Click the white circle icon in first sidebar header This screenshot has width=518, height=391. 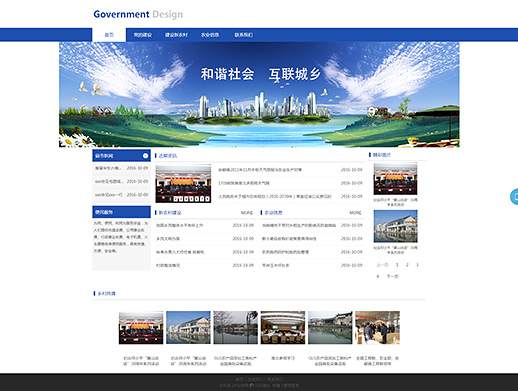tap(145, 156)
